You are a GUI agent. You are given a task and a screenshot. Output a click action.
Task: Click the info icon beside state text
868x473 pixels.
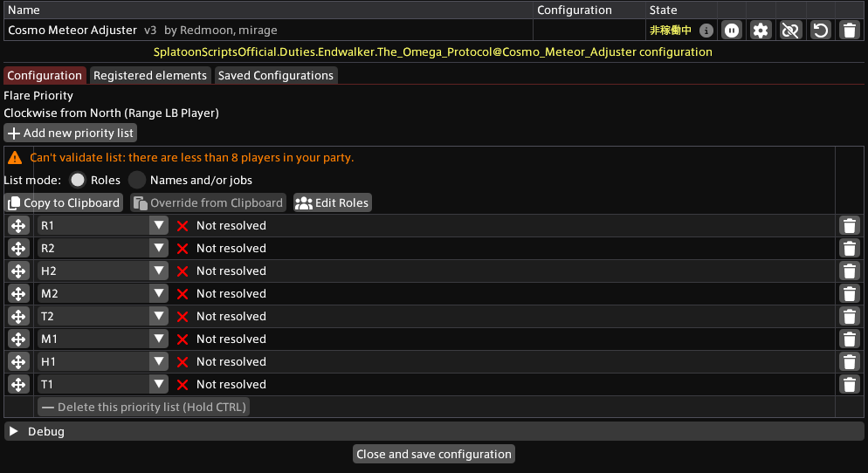coord(706,31)
